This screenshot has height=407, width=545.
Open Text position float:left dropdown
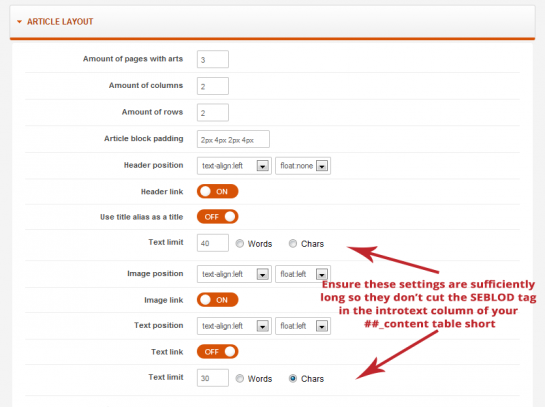coord(303,326)
